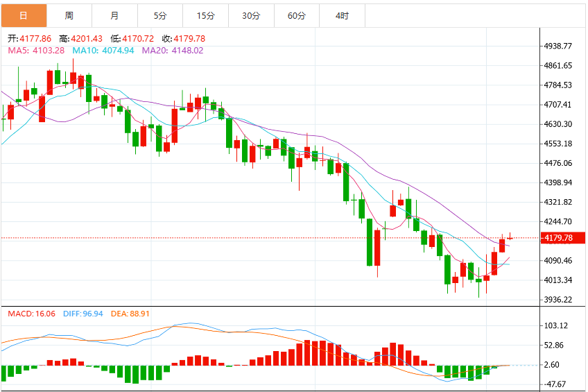Click the DEA value label
This screenshot has width=588, height=392.
point(130,314)
